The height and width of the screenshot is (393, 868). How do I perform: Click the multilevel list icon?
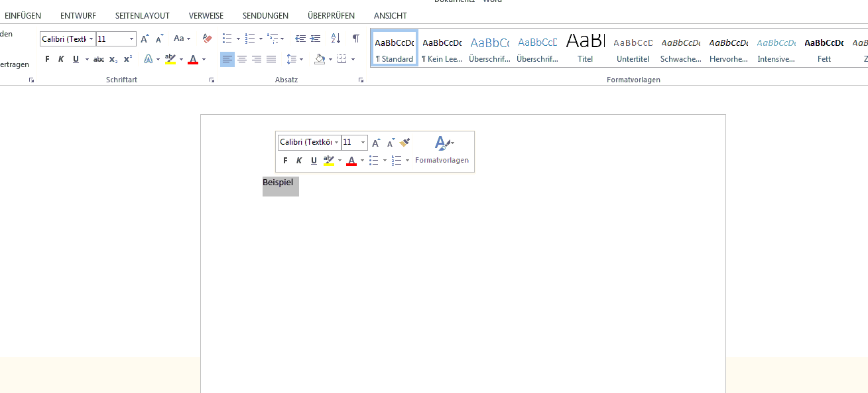tap(273, 39)
